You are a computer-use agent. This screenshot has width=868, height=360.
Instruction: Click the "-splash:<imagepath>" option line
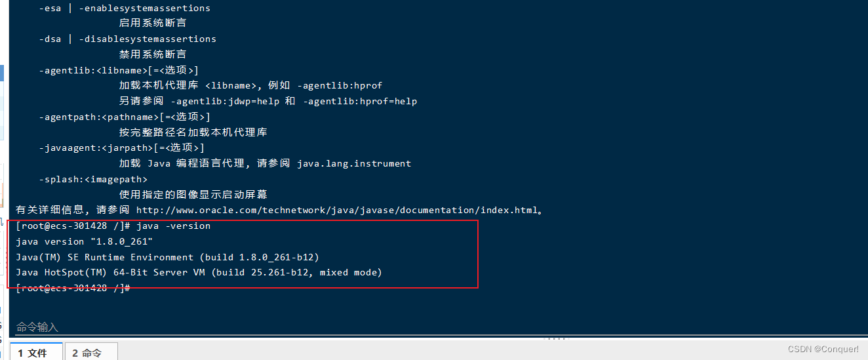pyautogui.click(x=92, y=179)
